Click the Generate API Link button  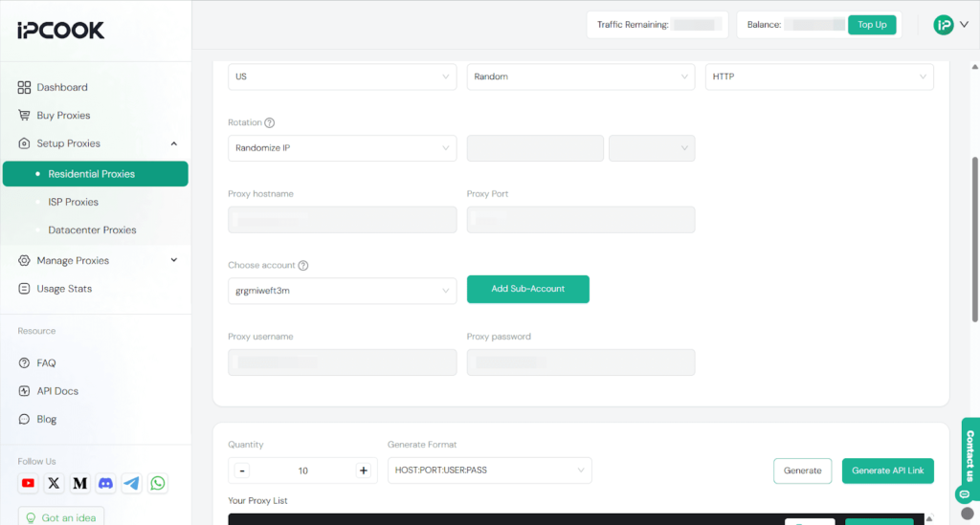click(887, 470)
